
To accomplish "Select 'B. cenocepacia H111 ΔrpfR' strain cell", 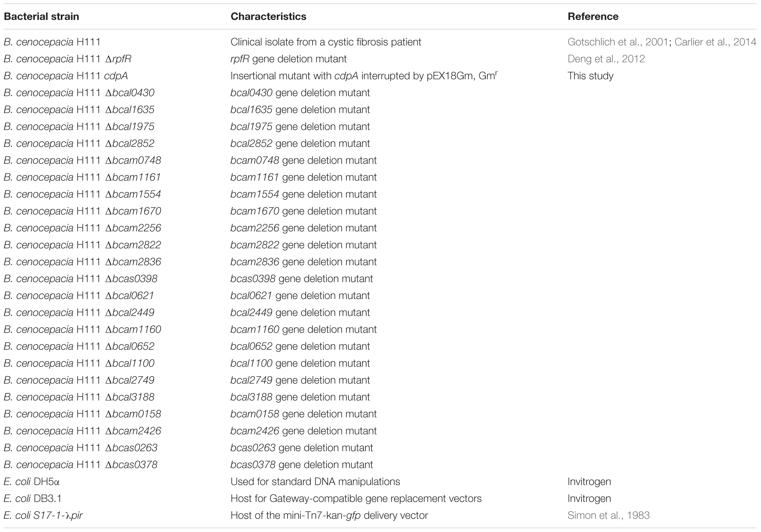I will [68, 59].
